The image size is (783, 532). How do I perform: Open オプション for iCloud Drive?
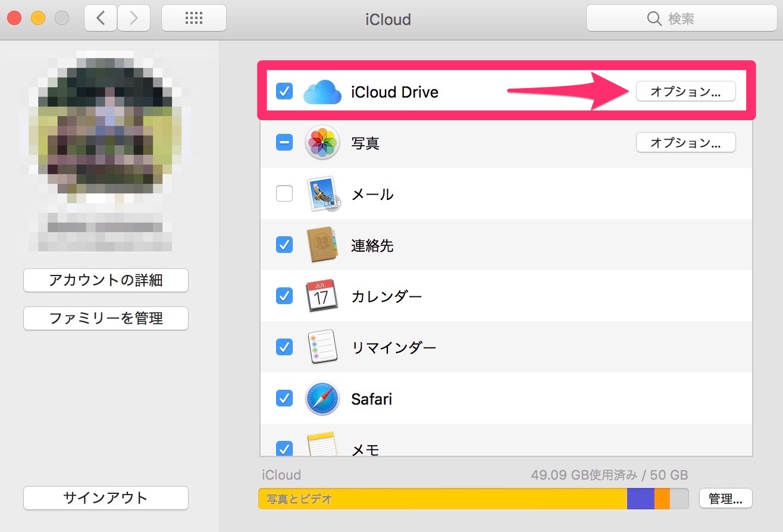pyautogui.click(x=686, y=92)
